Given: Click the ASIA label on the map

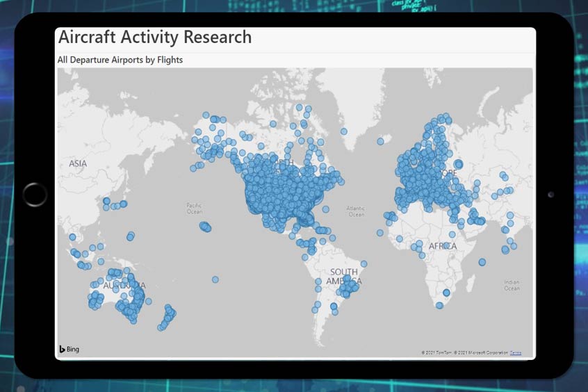Looking at the screenshot, I should [x=78, y=163].
